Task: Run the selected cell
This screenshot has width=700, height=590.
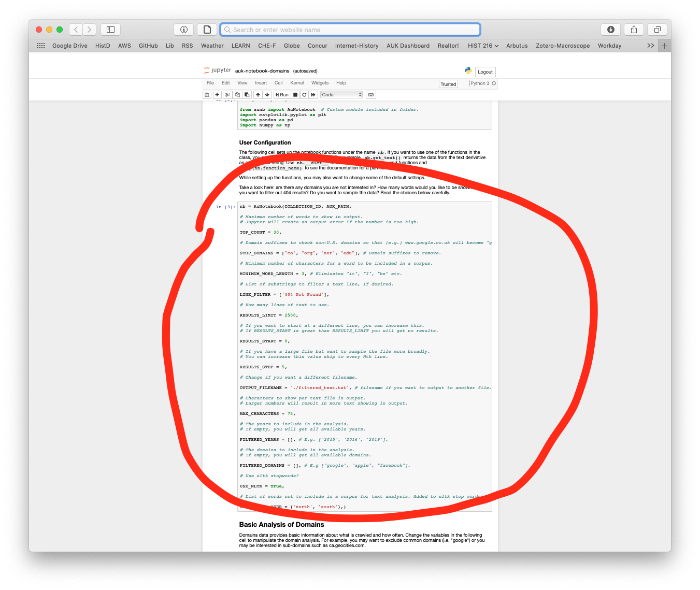Action: (x=282, y=95)
